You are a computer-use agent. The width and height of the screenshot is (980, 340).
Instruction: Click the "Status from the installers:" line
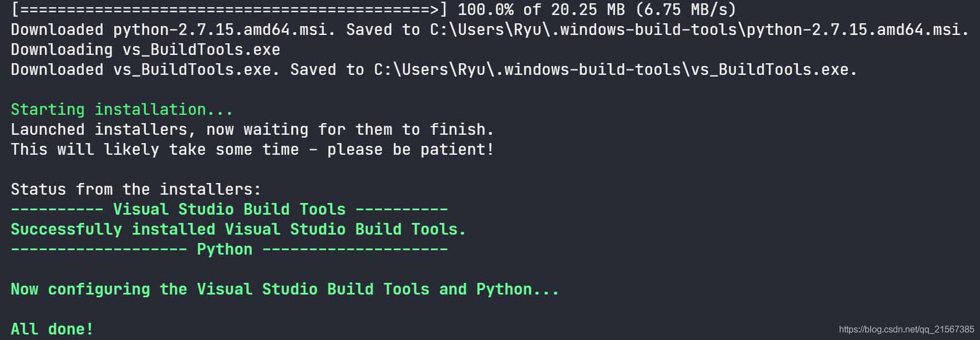136,189
